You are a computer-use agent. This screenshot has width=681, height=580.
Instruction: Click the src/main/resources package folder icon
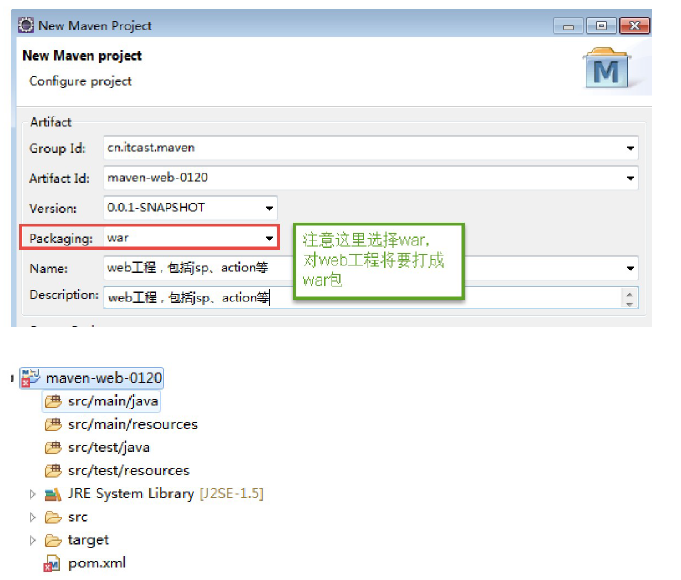coord(53,424)
